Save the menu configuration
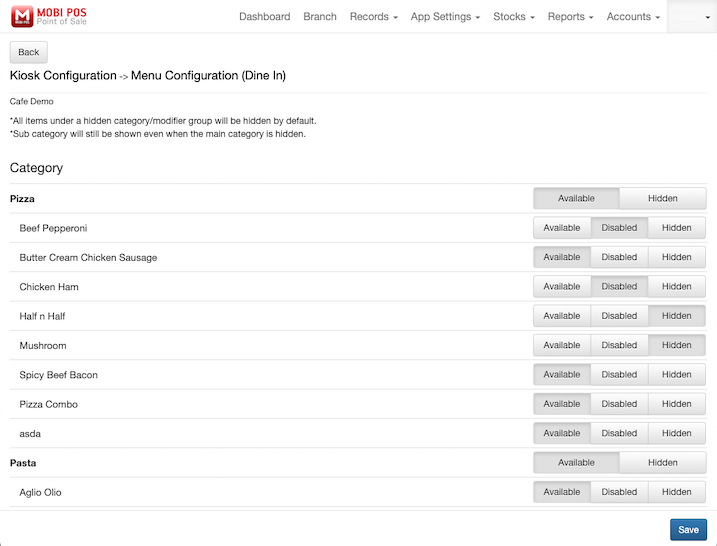The height and width of the screenshot is (546, 717). 688,530
